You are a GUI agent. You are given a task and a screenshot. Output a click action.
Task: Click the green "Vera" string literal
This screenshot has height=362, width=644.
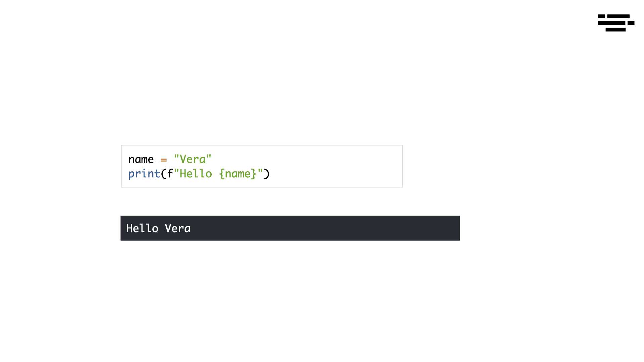(193, 159)
